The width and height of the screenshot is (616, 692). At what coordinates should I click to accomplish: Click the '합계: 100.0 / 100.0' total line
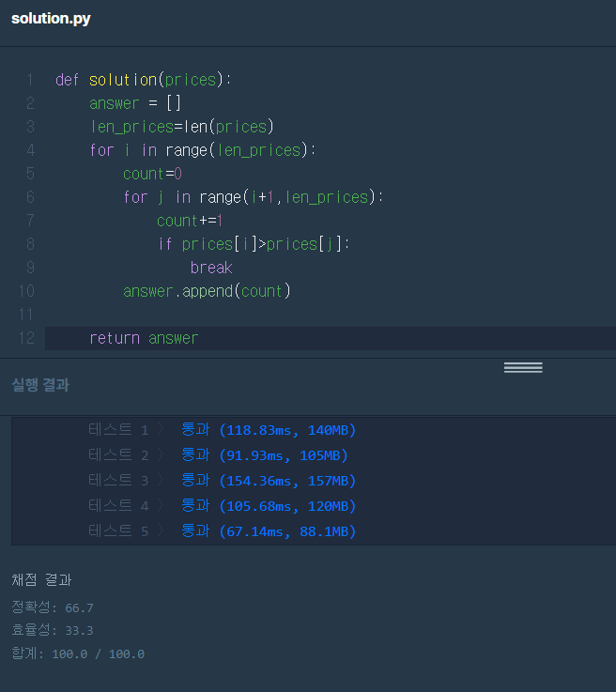pyautogui.click(x=78, y=654)
